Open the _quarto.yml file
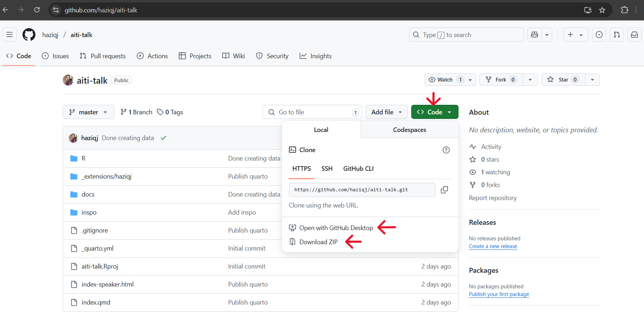 98,248
